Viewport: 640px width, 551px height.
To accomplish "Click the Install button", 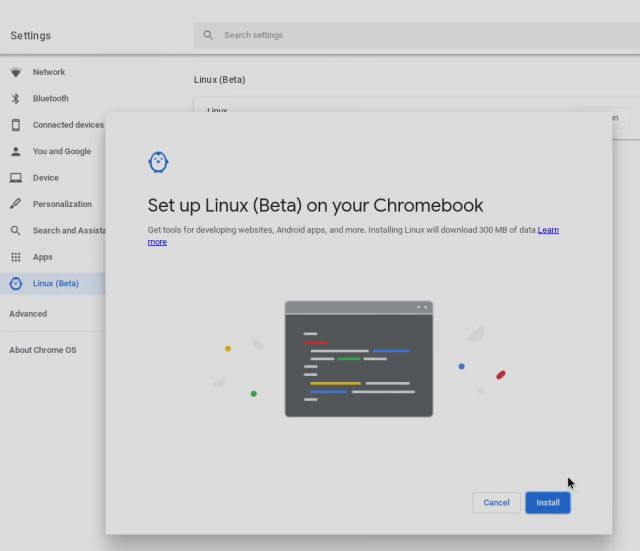I will [548, 502].
